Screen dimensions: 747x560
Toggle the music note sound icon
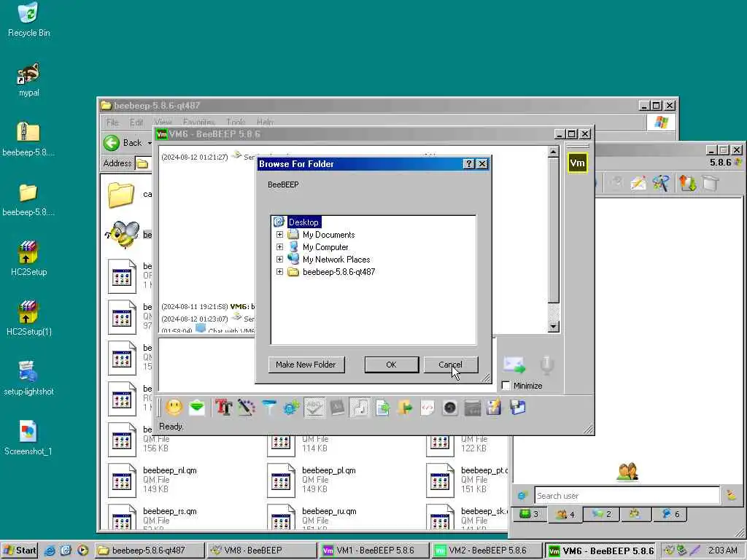(x=360, y=408)
